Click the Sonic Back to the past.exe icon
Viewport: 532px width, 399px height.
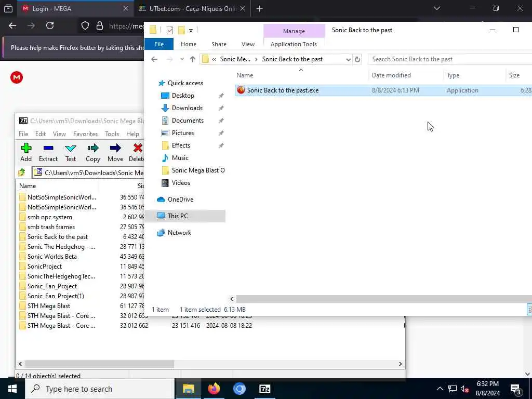(x=241, y=90)
